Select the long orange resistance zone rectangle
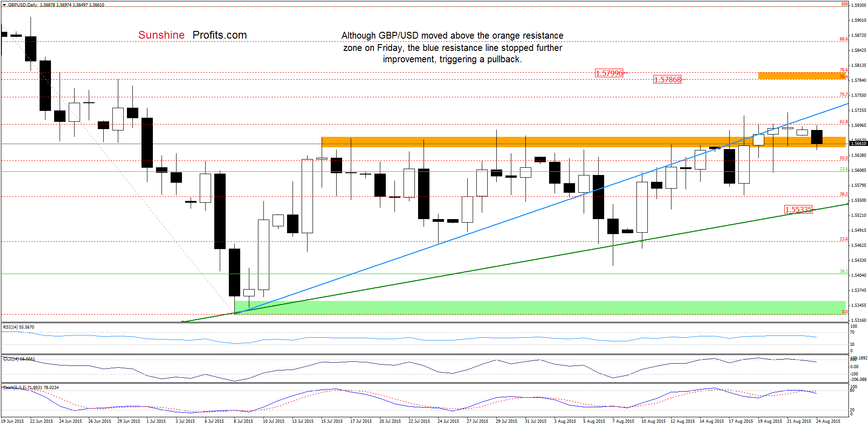 click(584, 142)
